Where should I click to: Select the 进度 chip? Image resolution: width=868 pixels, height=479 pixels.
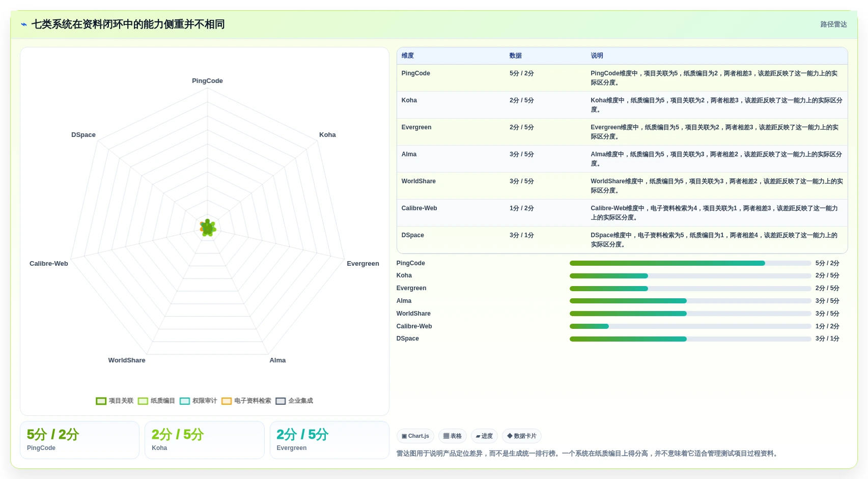[484, 436]
